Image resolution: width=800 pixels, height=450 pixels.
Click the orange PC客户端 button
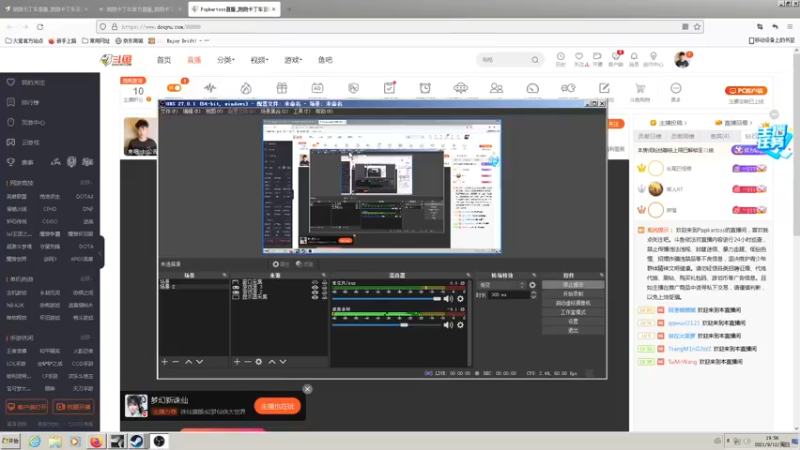click(746, 90)
